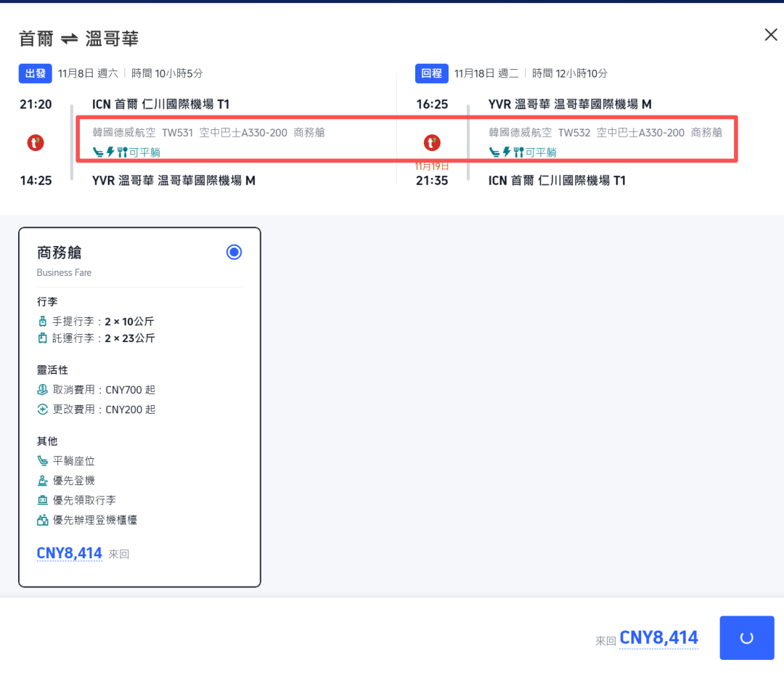
Task: Click the lie-flat seat icon for flight TW531
Action: click(x=99, y=152)
